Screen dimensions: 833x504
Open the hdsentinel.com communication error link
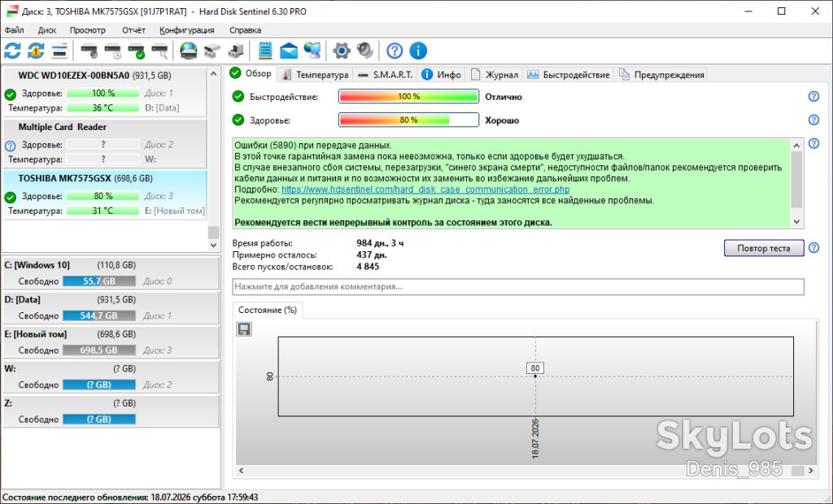tap(425, 189)
